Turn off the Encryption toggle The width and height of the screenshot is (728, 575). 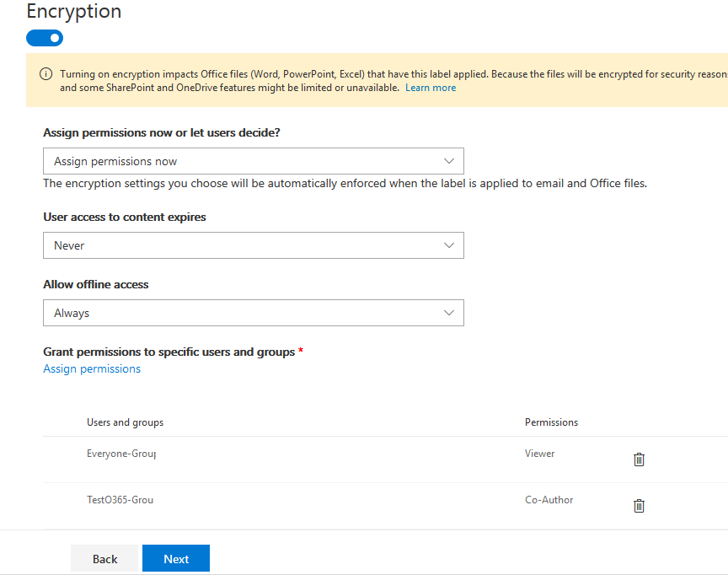[x=45, y=38]
